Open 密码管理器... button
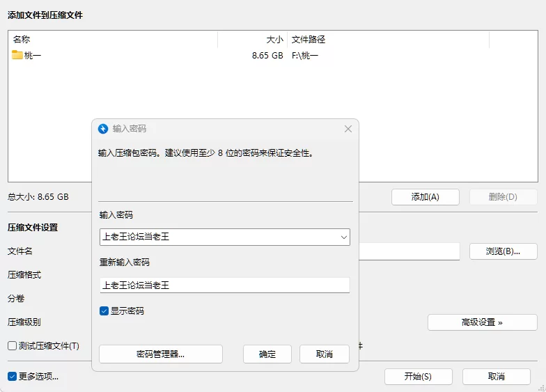The height and width of the screenshot is (392, 546). point(160,354)
